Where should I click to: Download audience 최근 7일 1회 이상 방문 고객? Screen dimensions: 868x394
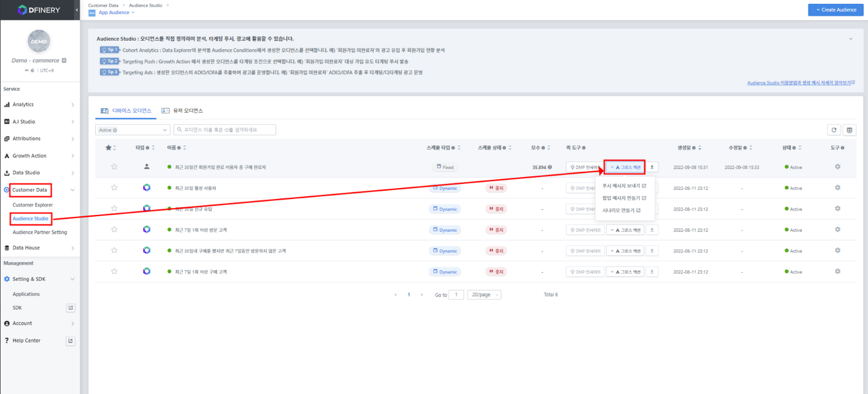[652, 230]
